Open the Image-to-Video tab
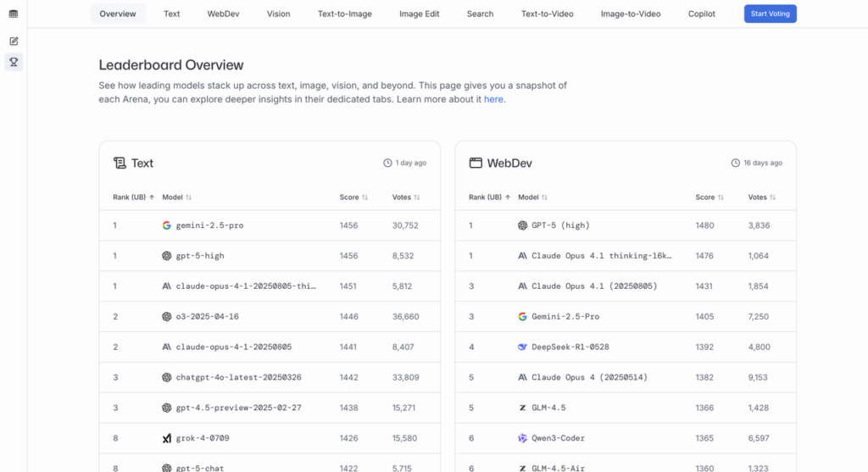The height and width of the screenshot is (472, 868). (x=631, y=14)
